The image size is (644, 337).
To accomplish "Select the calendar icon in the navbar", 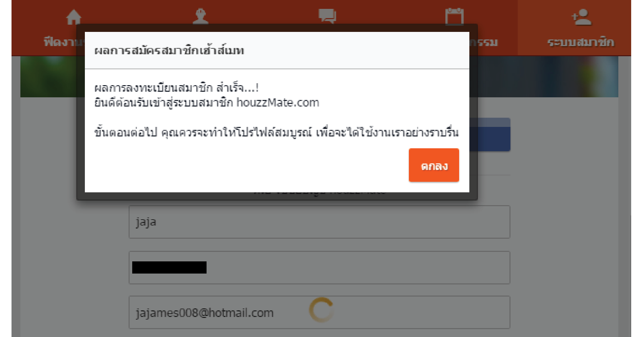I will (454, 16).
